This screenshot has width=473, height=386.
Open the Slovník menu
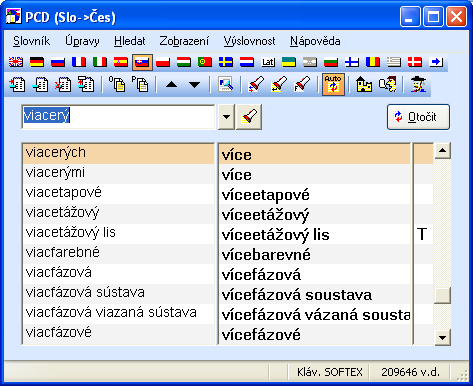point(31,41)
